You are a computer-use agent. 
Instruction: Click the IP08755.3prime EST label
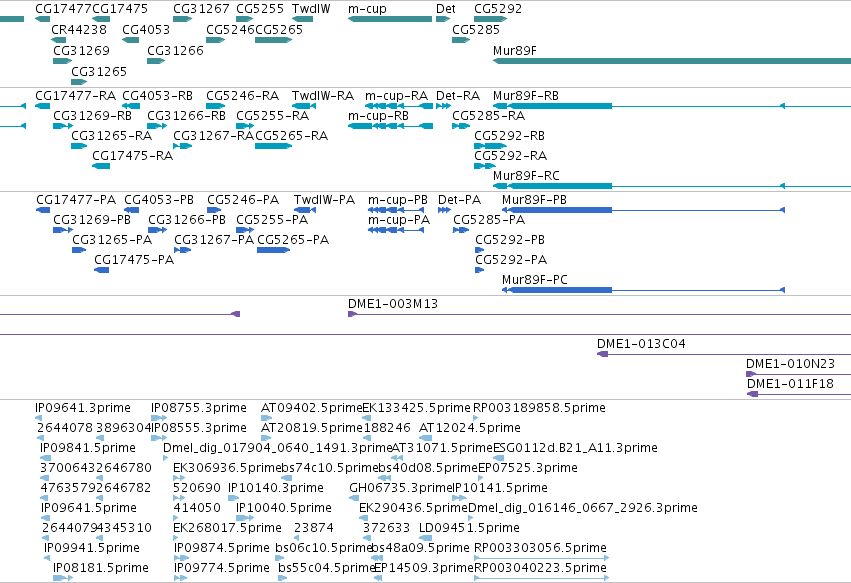[x=199, y=408]
